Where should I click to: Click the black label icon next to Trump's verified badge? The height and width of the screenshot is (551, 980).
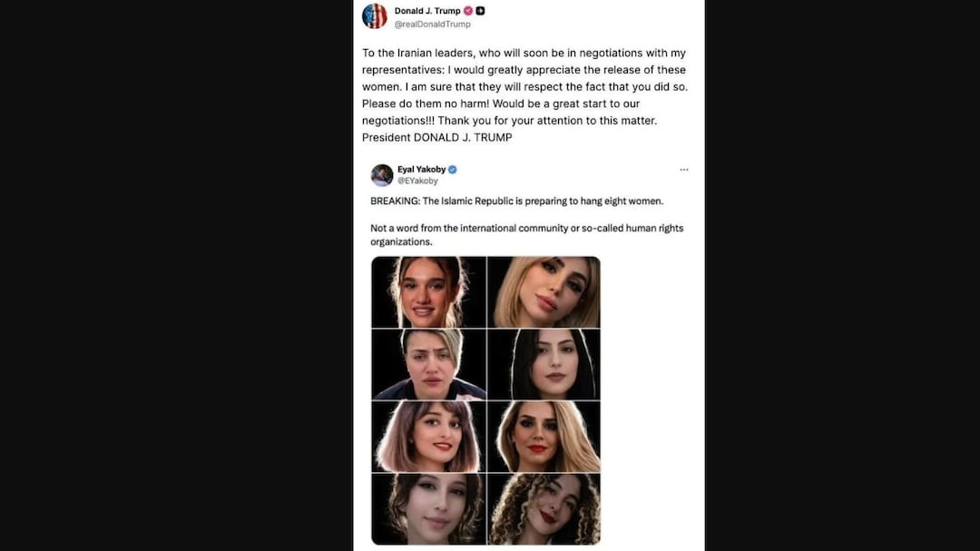pos(481,11)
